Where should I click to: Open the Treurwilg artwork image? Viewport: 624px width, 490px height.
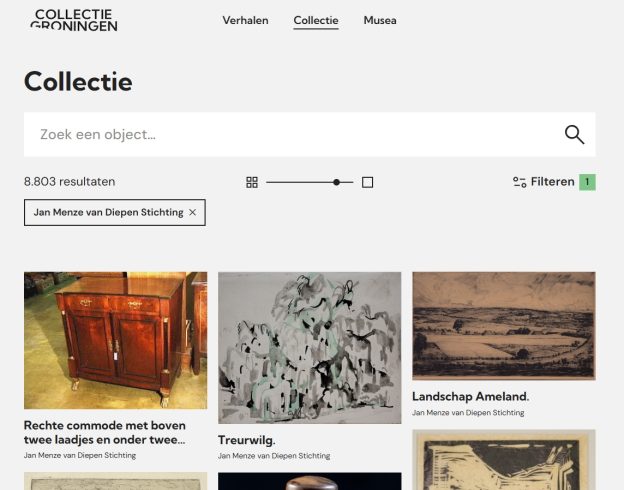(309, 347)
